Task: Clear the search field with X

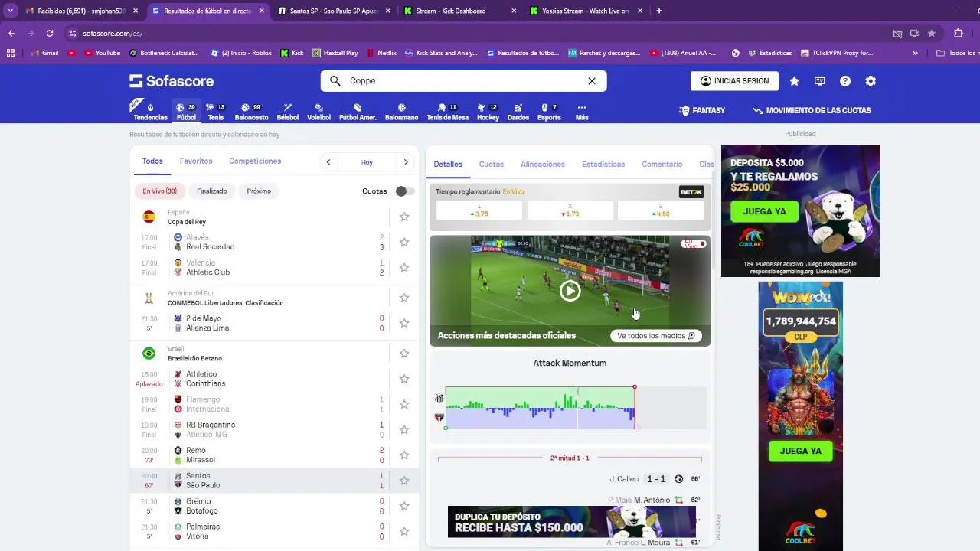Action: 592,81
